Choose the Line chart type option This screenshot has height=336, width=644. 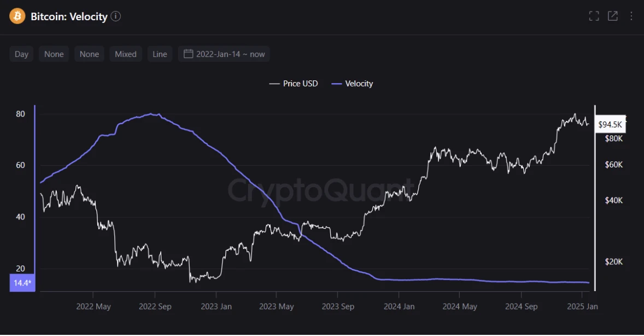coord(160,54)
